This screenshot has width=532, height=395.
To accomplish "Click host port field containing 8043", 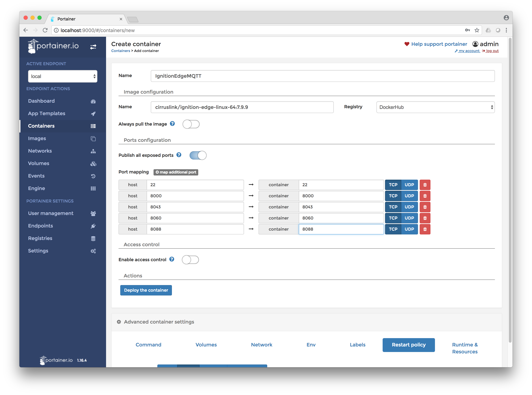I will [195, 207].
